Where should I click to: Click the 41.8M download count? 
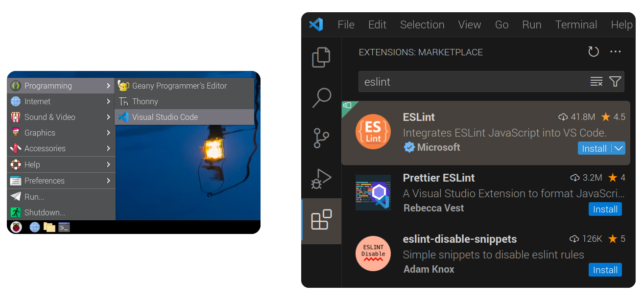click(577, 117)
